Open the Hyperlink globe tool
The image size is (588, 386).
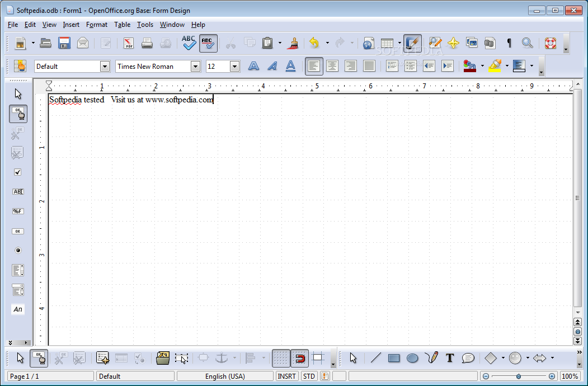click(x=368, y=43)
